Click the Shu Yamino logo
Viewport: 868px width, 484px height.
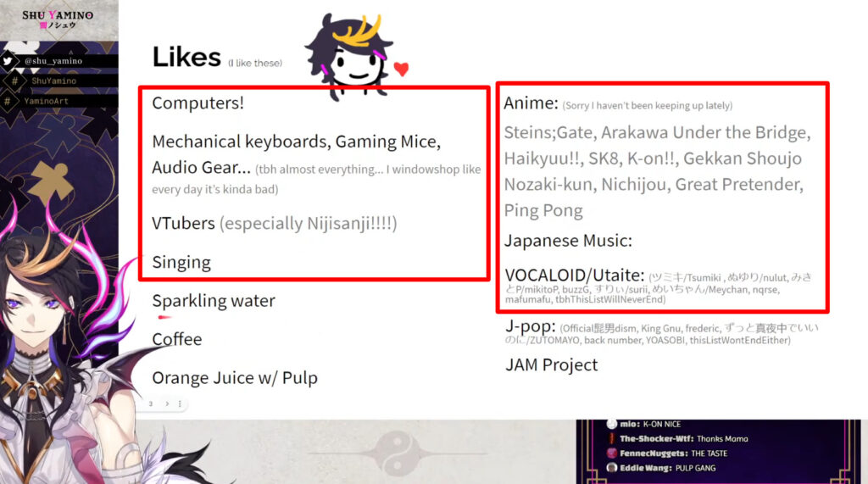tap(58, 19)
